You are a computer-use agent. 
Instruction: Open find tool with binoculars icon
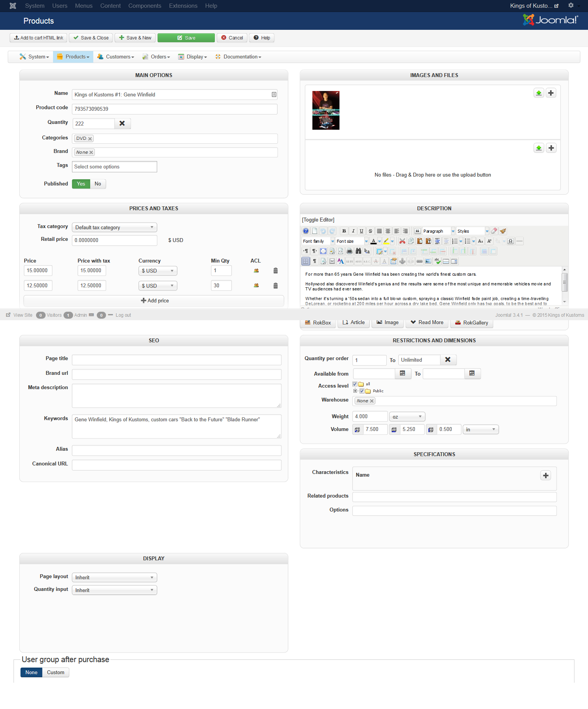pos(358,251)
